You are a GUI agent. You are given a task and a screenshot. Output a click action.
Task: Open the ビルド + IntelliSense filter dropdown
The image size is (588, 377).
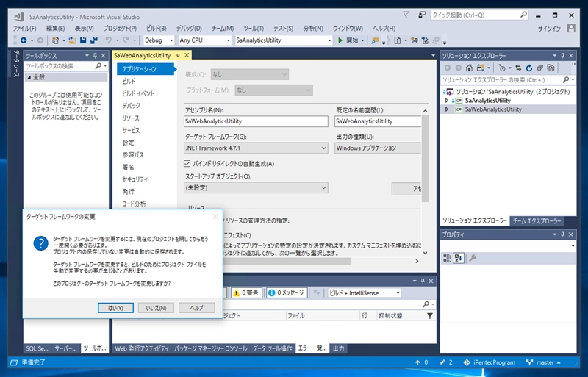pyautogui.click(x=364, y=293)
